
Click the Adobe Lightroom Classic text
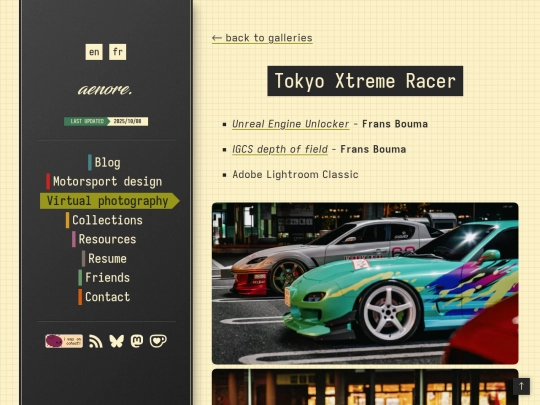coord(295,175)
